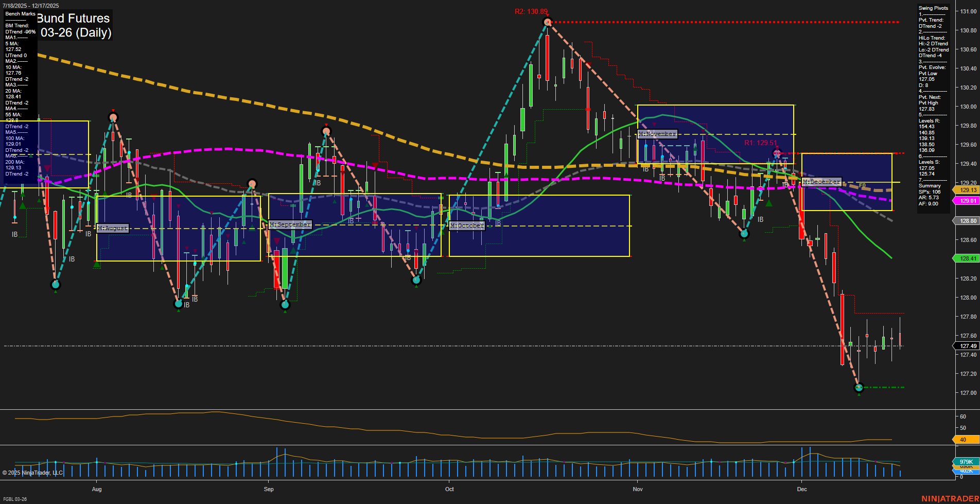Select the M:August monthly range label
This screenshot has width=980, height=504.
click(x=113, y=228)
